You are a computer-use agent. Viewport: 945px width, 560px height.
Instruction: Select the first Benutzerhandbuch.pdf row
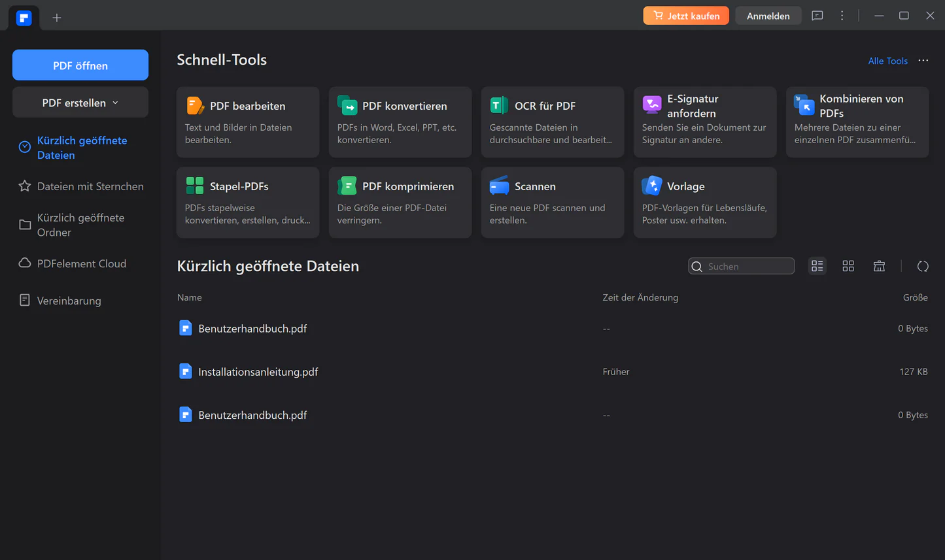(x=553, y=328)
